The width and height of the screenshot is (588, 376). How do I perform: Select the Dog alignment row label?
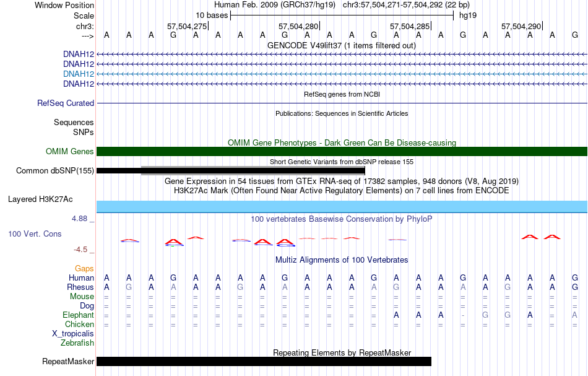coord(87,306)
